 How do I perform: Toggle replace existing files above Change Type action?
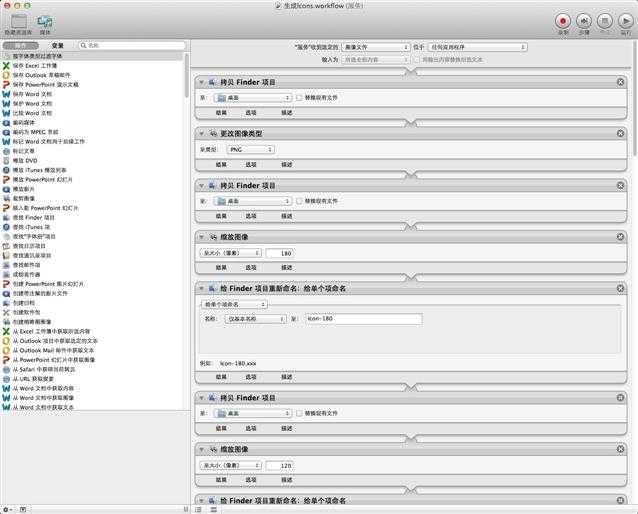point(299,98)
